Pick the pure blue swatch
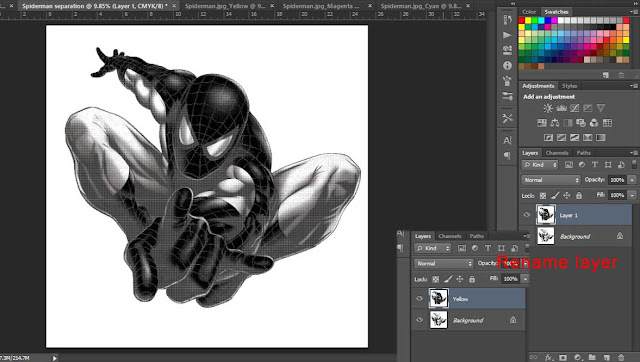The height and width of the screenshot is (362, 640). click(x=548, y=20)
